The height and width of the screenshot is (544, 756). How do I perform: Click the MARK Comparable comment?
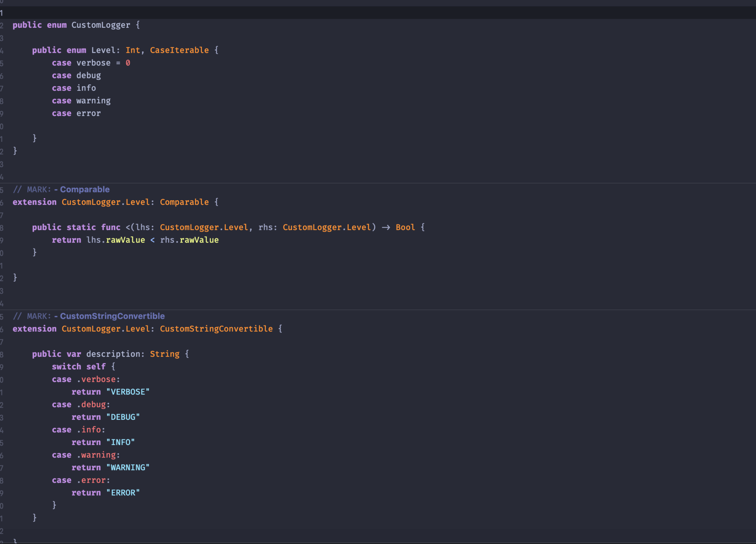click(61, 189)
